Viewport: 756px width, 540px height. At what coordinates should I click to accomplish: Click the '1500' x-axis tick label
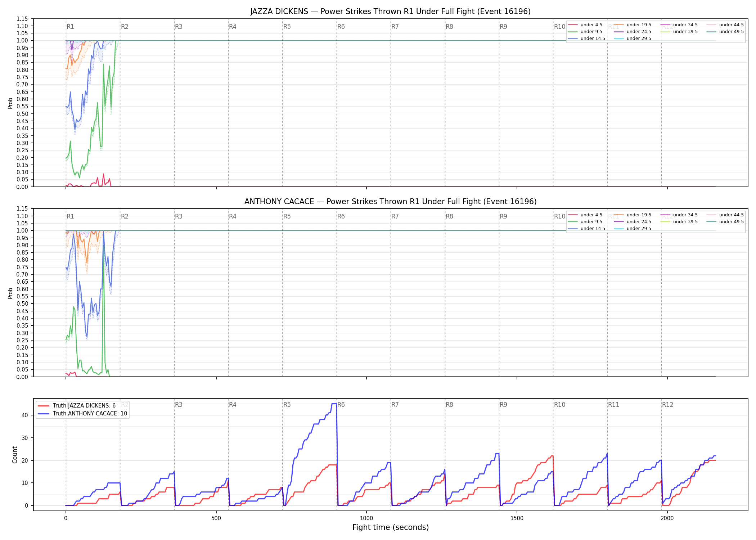click(x=517, y=518)
